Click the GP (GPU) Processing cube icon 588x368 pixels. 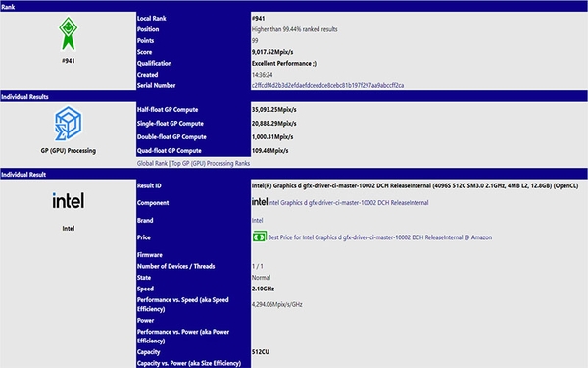pyautogui.click(x=68, y=124)
